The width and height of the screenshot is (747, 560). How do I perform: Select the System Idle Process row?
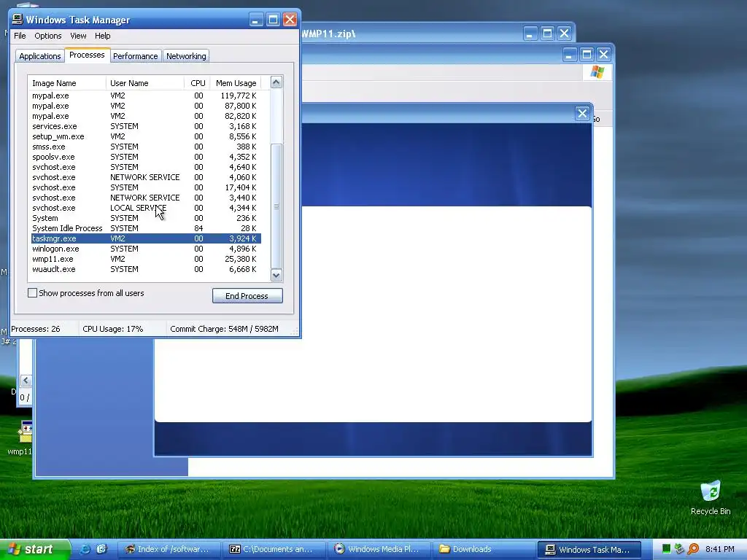pos(146,228)
